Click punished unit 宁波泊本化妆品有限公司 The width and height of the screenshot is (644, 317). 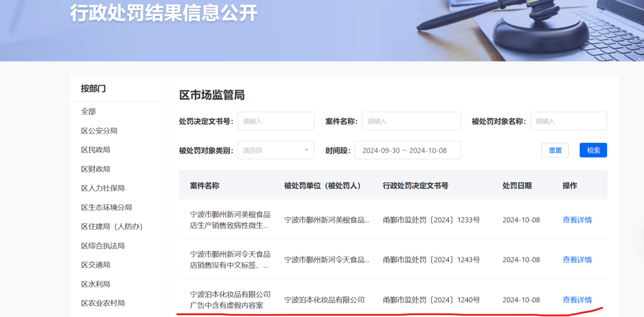325,300
